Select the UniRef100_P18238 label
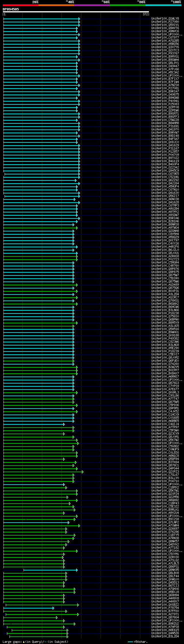Image resolution: width=184 pixels, height=644 pixels. (165, 313)
